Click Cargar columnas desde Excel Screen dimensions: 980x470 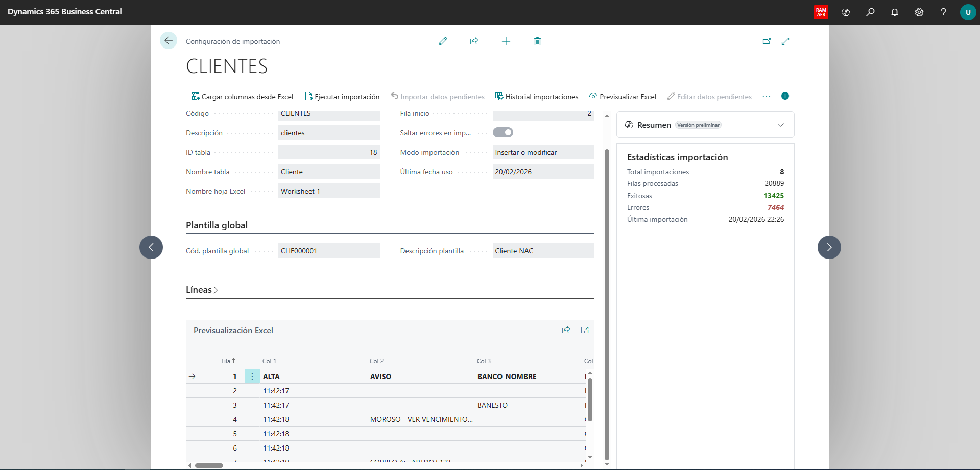click(x=243, y=97)
